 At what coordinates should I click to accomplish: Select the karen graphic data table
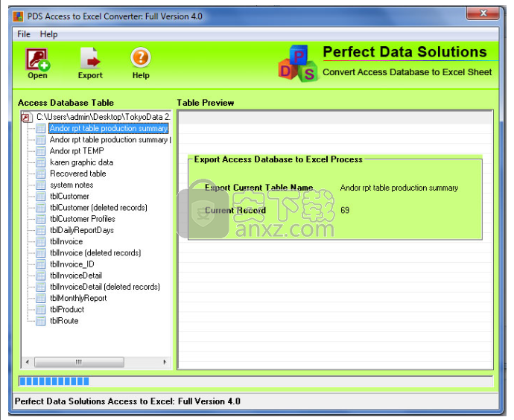[x=81, y=162]
